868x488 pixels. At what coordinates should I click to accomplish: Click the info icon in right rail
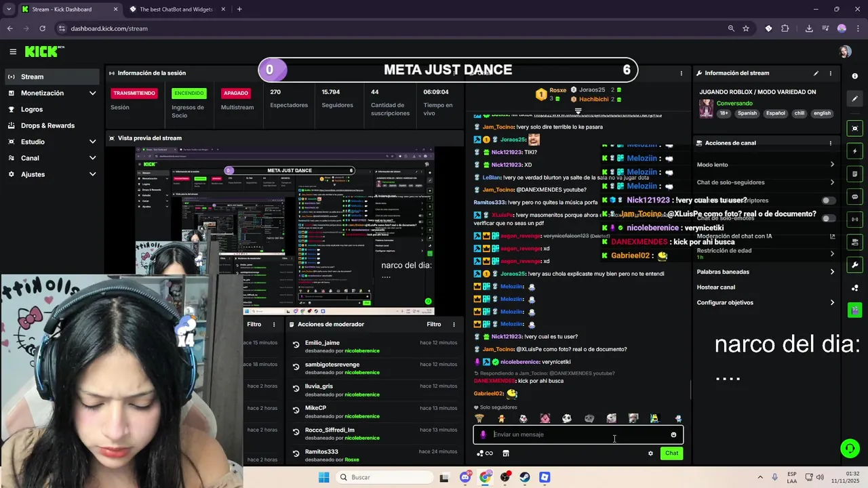[855, 77]
